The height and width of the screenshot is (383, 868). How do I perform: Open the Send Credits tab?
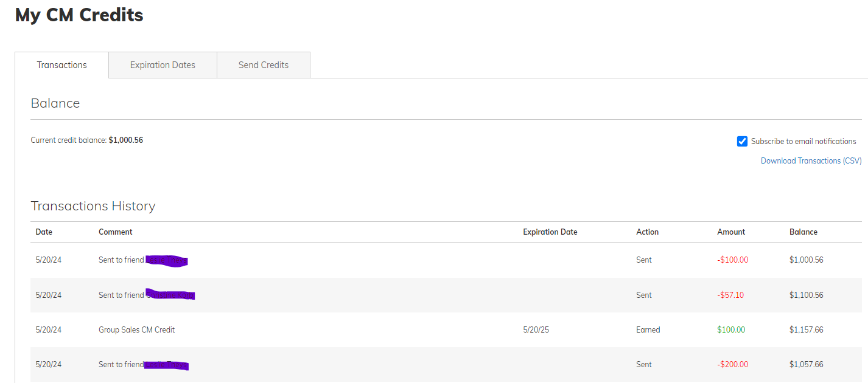(x=263, y=65)
